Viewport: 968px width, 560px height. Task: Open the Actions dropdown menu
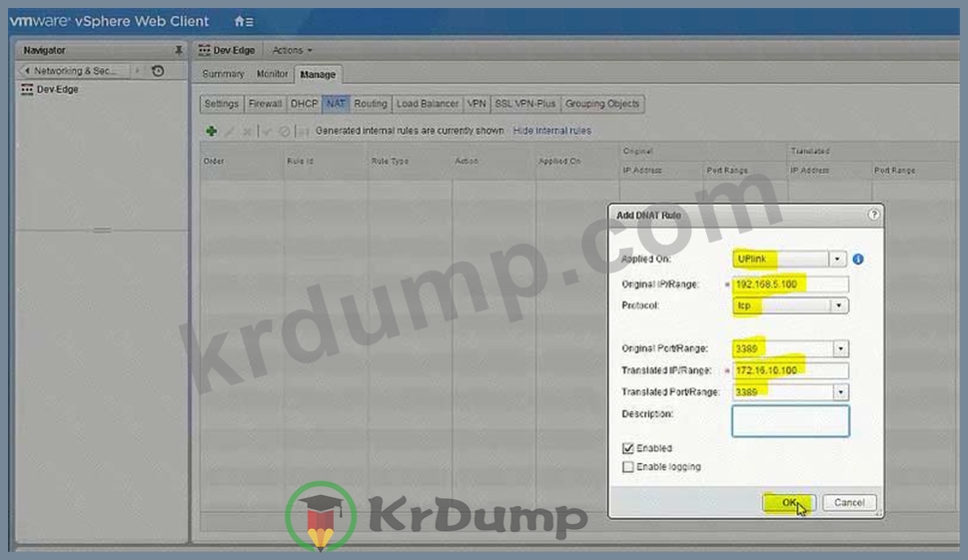pos(292,50)
